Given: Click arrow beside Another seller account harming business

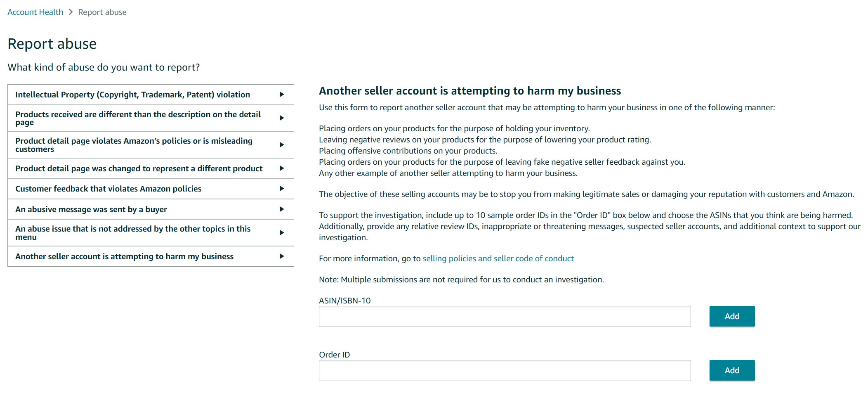Looking at the screenshot, I should coord(282,256).
